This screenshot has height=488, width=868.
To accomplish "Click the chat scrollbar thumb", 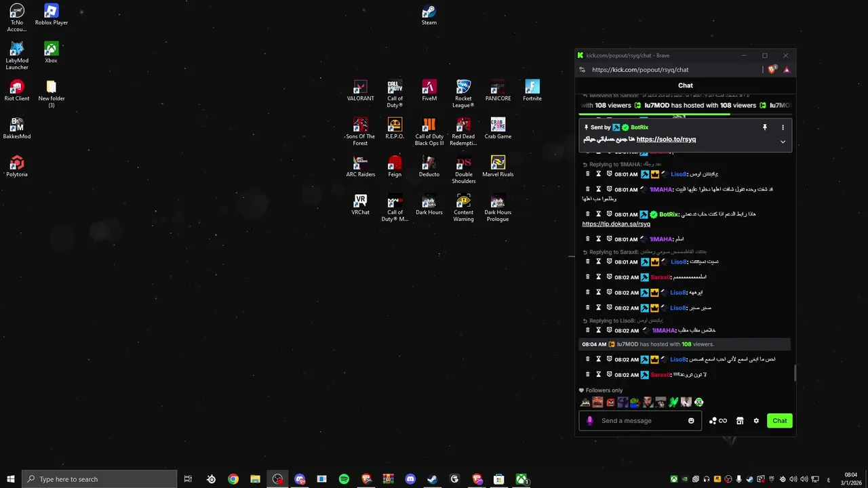I will (794, 373).
